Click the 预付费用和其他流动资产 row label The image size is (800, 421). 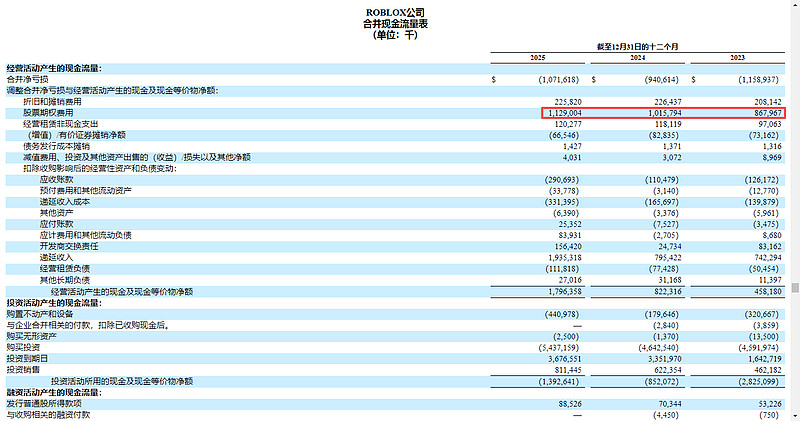pyautogui.click(x=85, y=191)
